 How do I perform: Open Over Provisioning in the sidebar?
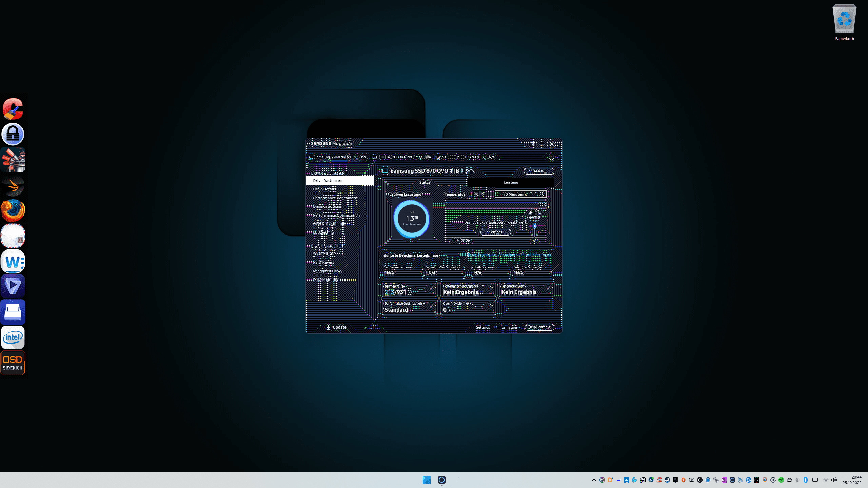click(329, 224)
